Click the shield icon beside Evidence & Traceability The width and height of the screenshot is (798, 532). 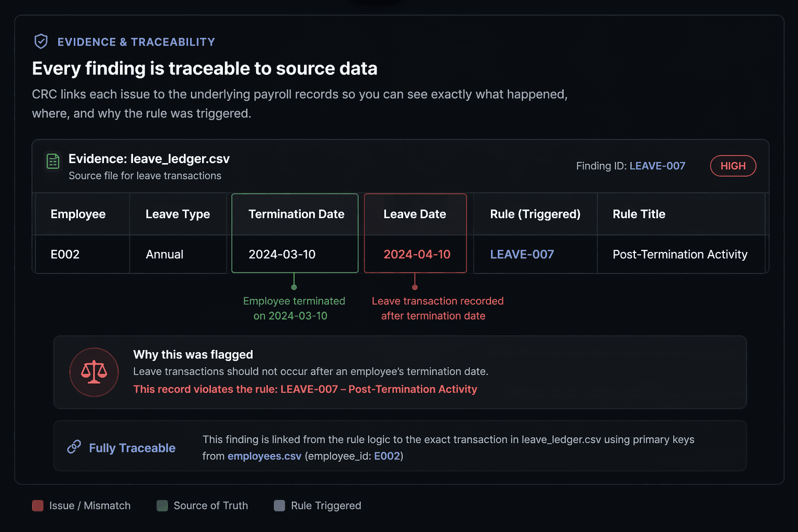[x=41, y=42]
